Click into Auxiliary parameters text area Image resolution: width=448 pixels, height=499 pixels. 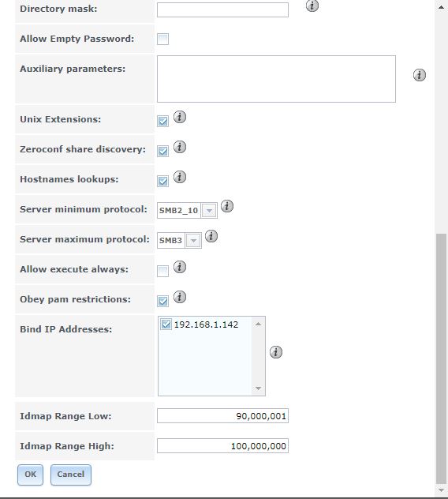coord(276,79)
